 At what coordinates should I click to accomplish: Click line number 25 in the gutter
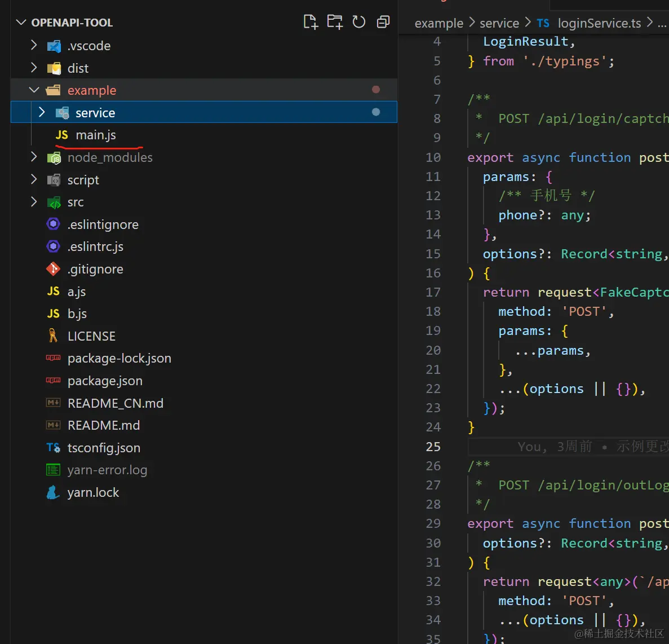[x=433, y=447]
